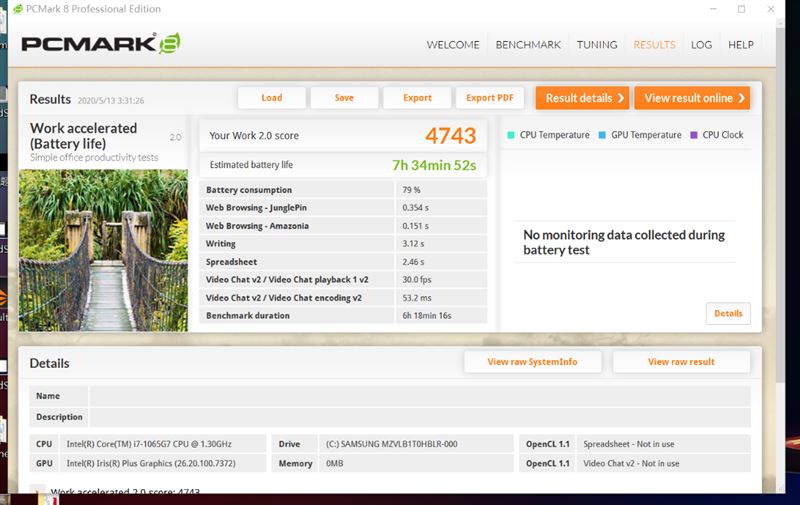This screenshot has height=505, width=800.
Task: Click the Work accelerated (Battery life) heading
Action: coord(84,136)
